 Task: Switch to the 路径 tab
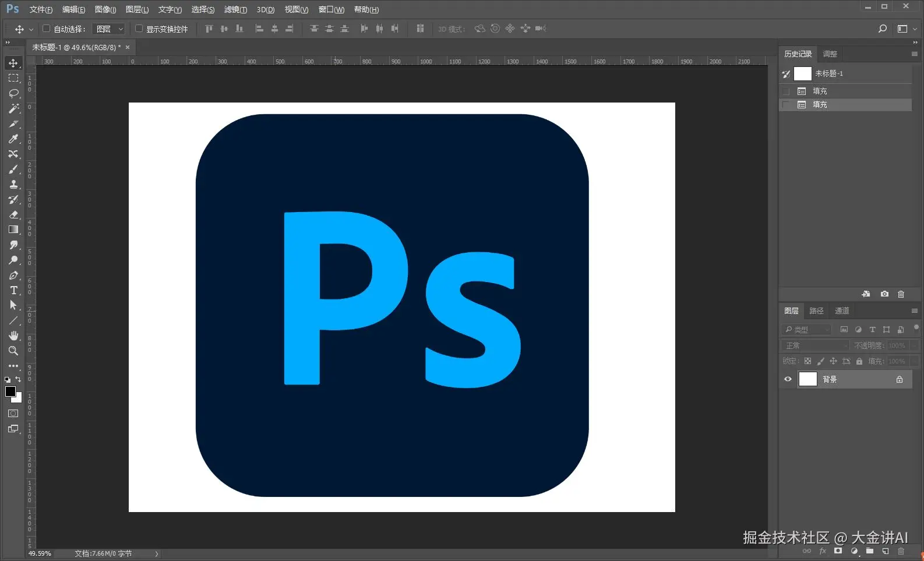(816, 311)
